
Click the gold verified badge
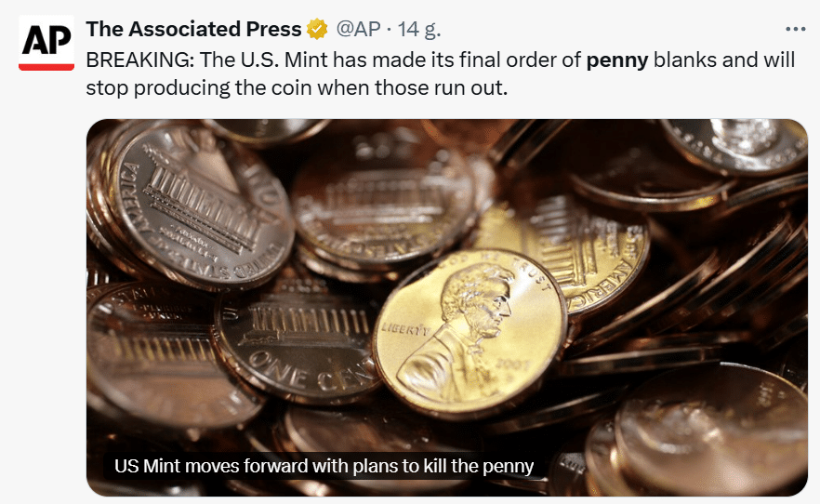pos(317,29)
